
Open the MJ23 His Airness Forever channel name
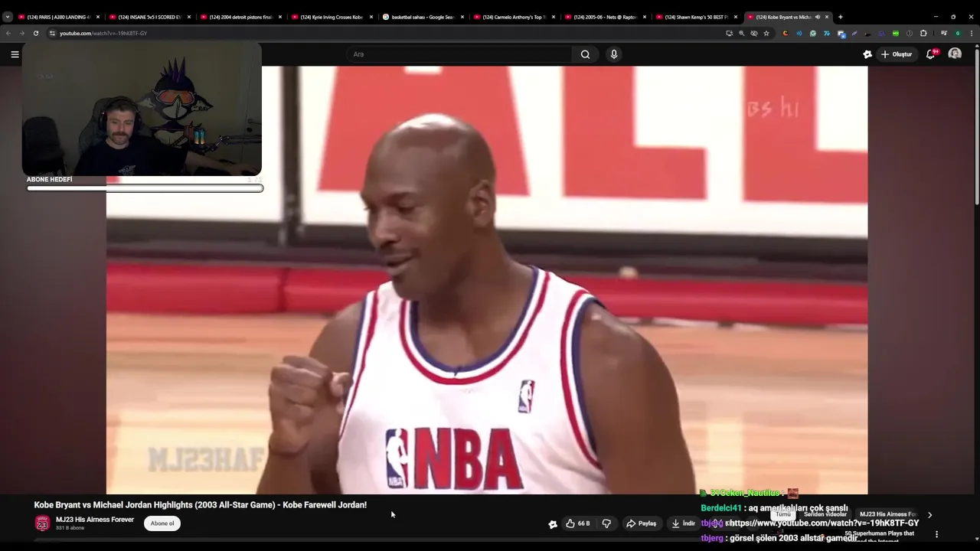pos(95,520)
